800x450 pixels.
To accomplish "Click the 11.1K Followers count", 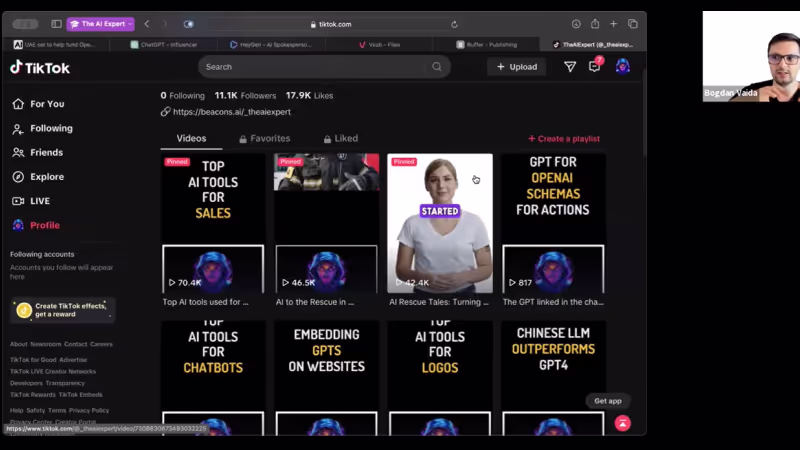I will coord(245,95).
